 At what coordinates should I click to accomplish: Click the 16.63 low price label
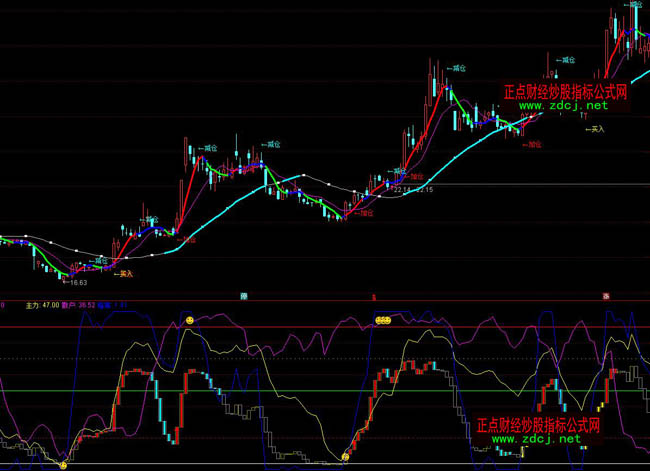point(78,285)
